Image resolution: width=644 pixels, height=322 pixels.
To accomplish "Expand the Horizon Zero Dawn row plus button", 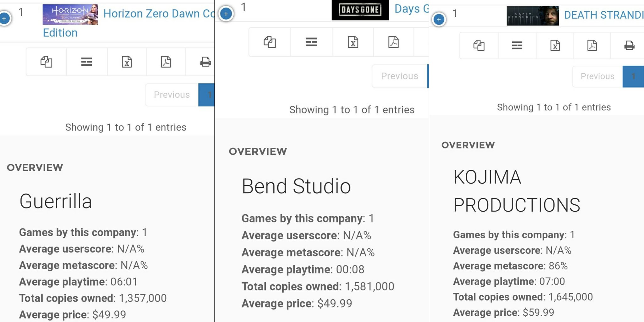I will point(4,19).
